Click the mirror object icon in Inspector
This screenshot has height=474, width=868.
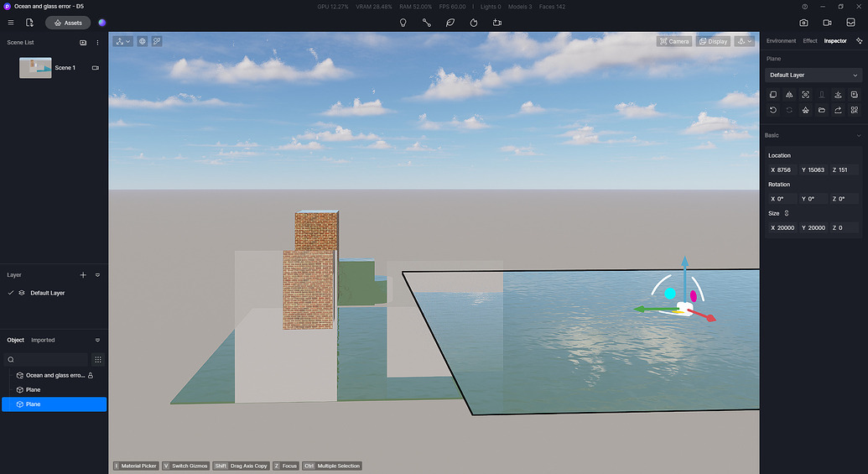789,95
